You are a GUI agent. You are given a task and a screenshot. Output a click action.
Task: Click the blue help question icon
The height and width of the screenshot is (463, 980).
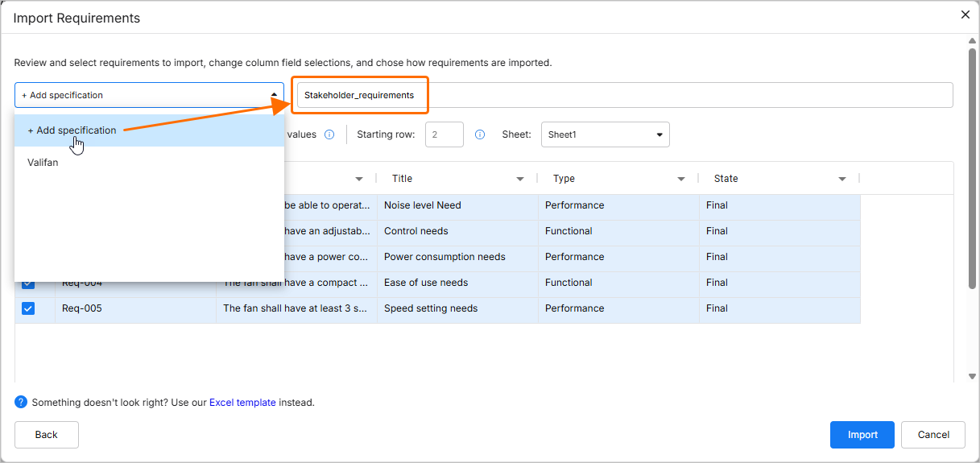[21, 402]
